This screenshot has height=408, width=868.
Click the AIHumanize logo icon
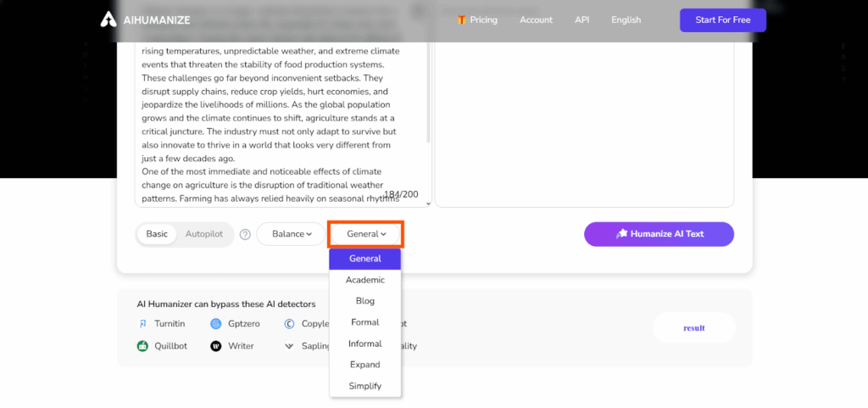pyautogui.click(x=108, y=20)
